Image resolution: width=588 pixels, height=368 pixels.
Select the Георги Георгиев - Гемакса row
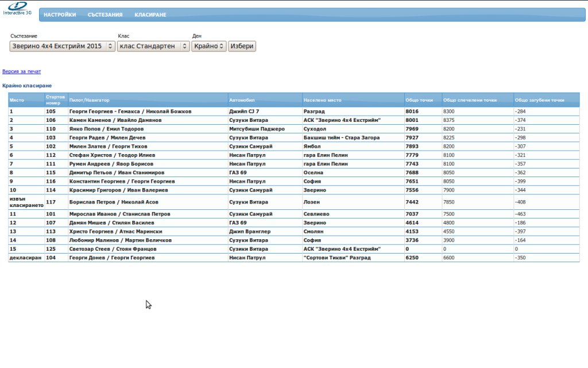(130, 112)
